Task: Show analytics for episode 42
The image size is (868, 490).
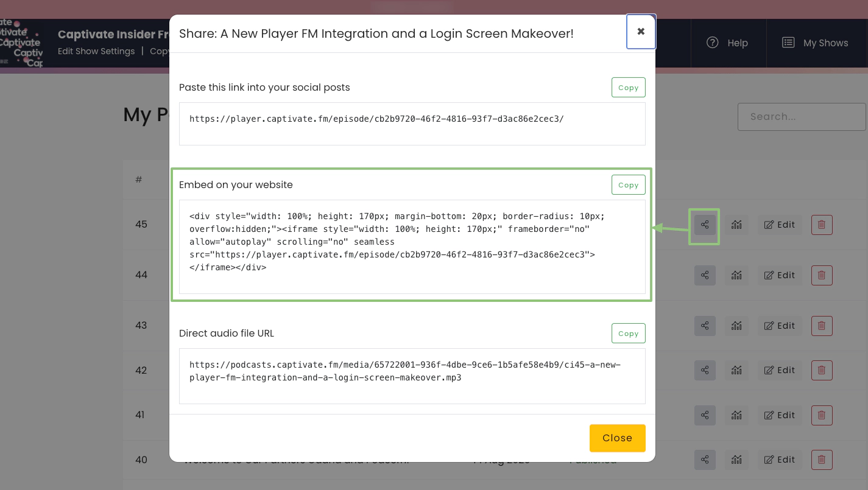Action: [x=736, y=370]
